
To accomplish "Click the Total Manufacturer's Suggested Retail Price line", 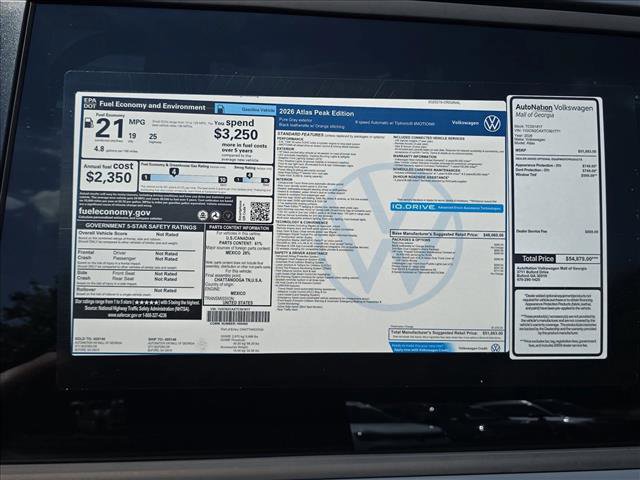I will pos(447,333).
